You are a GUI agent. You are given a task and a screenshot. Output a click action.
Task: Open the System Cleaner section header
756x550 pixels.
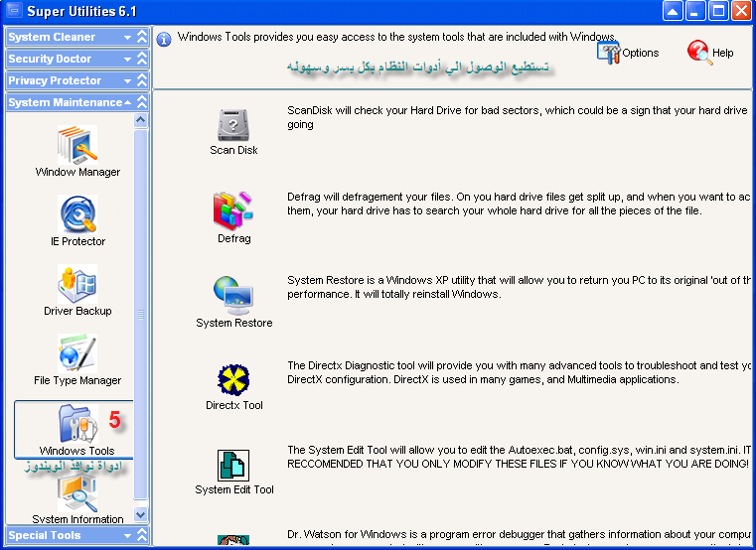click(x=77, y=37)
